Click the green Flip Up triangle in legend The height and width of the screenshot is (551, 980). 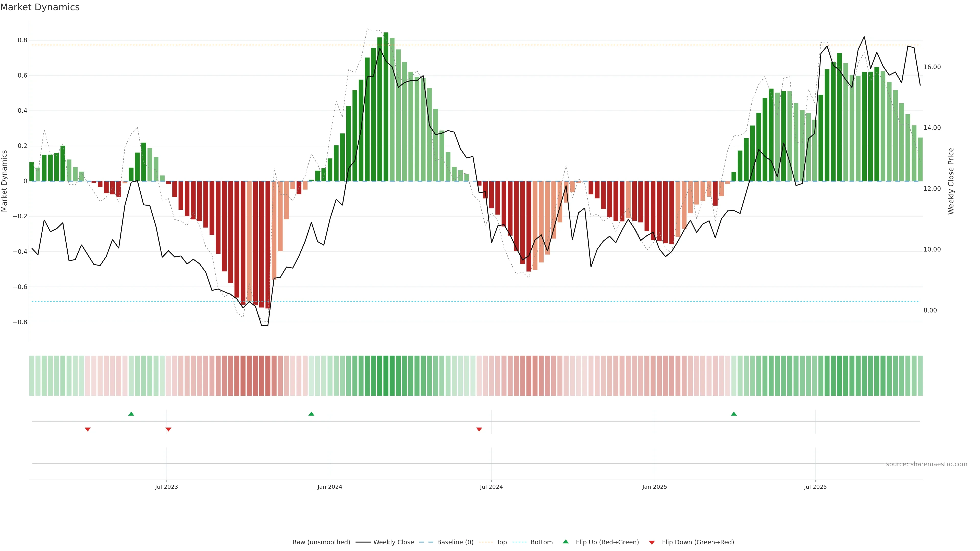pyautogui.click(x=566, y=542)
